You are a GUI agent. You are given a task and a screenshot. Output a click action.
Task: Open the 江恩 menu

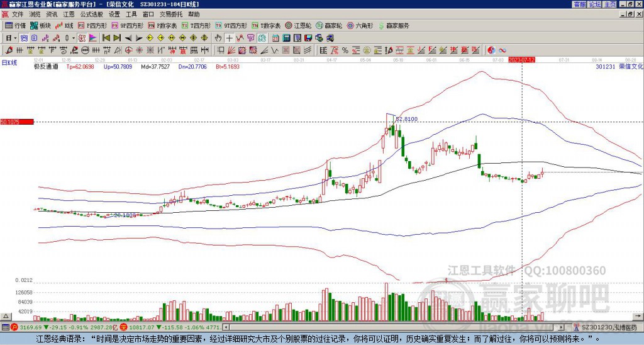coord(69,14)
